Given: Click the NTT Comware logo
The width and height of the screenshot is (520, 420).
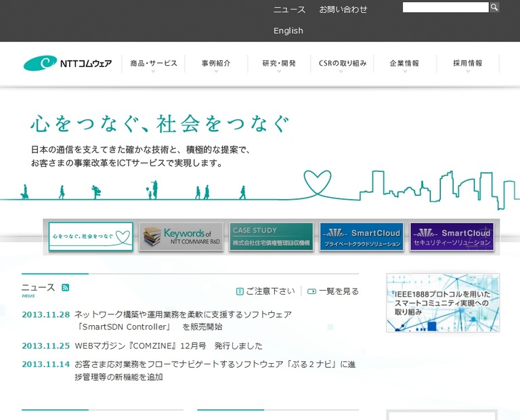Looking at the screenshot, I should point(68,63).
